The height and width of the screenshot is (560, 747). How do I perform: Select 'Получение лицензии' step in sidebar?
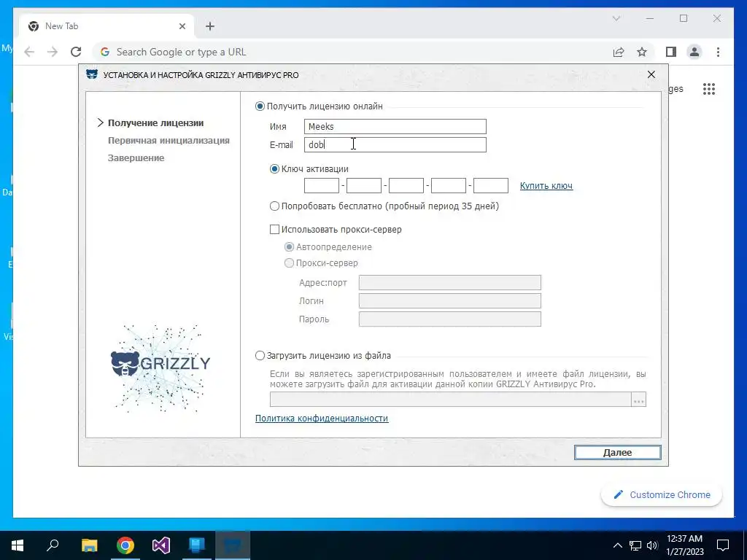click(156, 122)
